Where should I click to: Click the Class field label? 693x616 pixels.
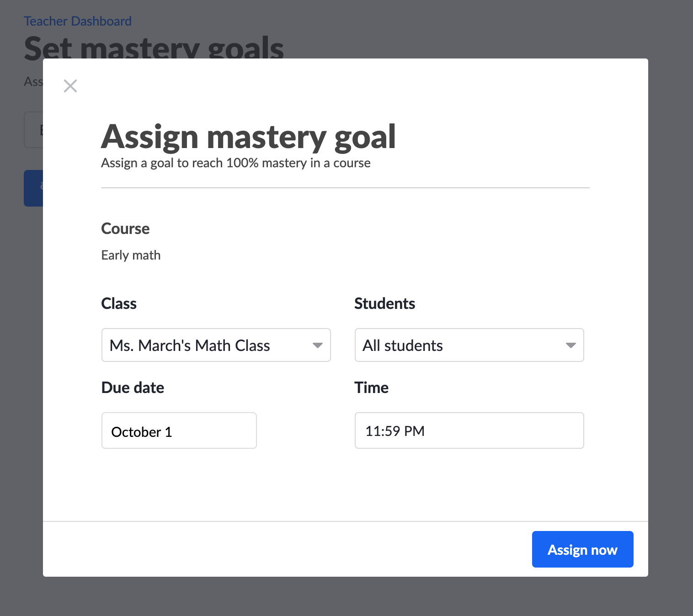point(119,303)
